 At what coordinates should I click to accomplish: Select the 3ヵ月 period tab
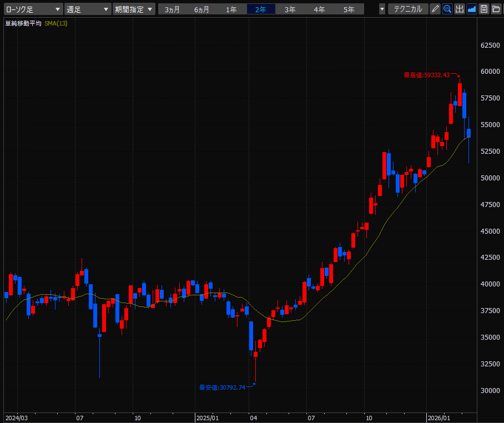(172, 9)
